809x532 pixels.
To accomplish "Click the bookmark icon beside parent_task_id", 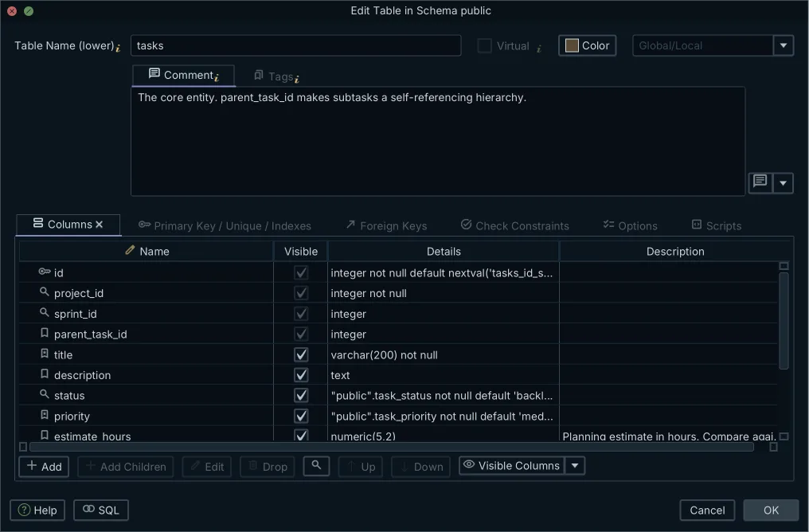I will [x=45, y=334].
